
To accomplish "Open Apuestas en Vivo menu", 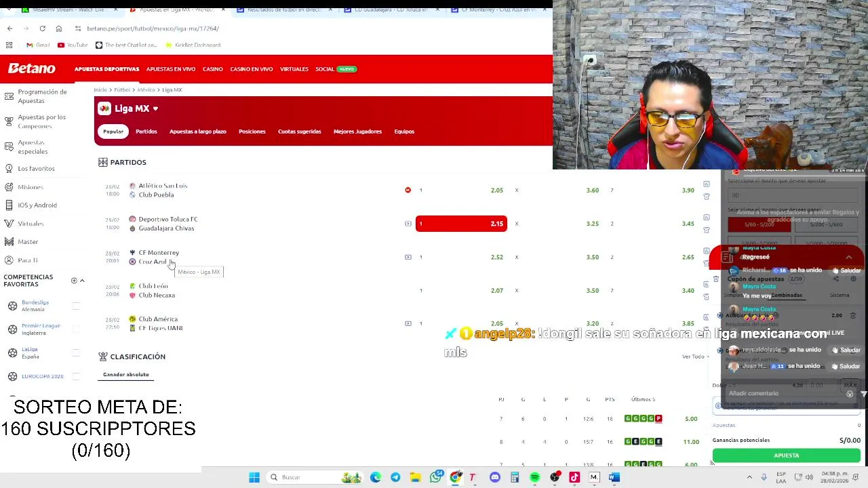I will click(x=171, y=69).
